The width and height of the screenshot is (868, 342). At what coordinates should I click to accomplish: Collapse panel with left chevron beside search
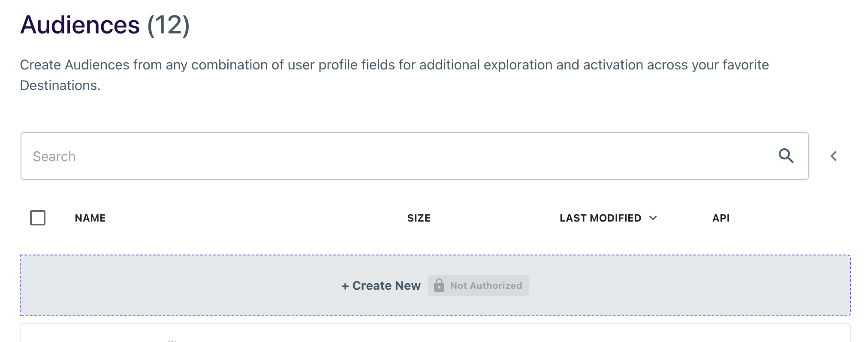[x=833, y=156]
